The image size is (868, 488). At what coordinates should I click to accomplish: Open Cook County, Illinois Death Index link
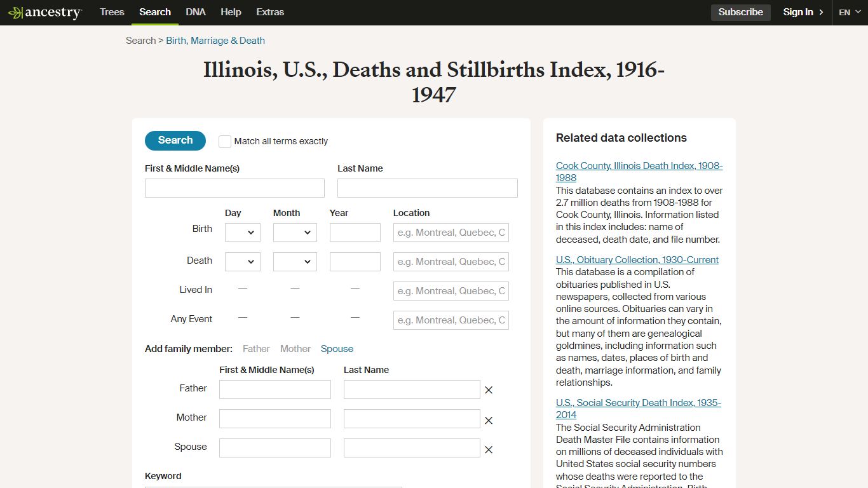[639, 172]
